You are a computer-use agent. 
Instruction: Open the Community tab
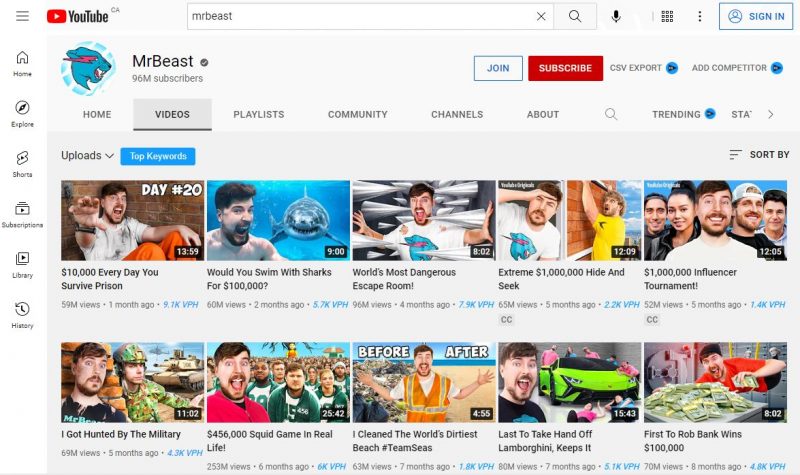358,114
